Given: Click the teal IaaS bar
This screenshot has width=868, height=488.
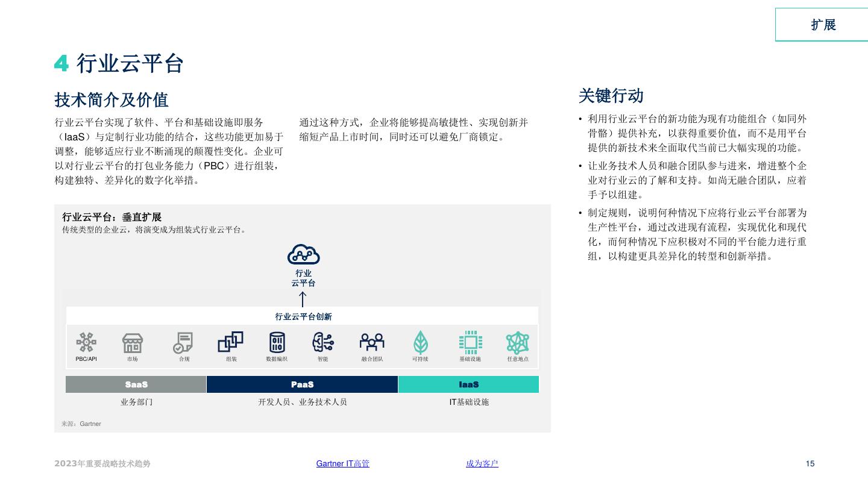Looking at the screenshot, I should coord(468,384).
